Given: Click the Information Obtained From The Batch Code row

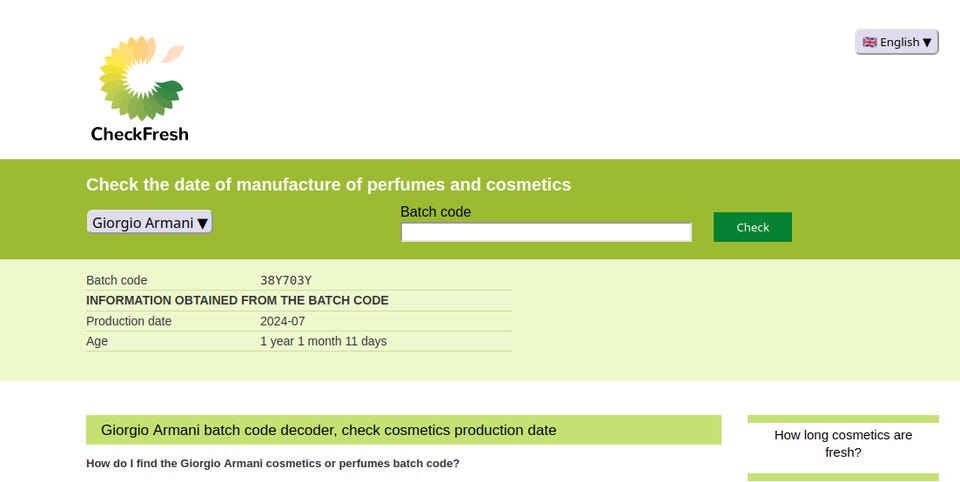Looking at the screenshot, I should (x=237, y=300).
